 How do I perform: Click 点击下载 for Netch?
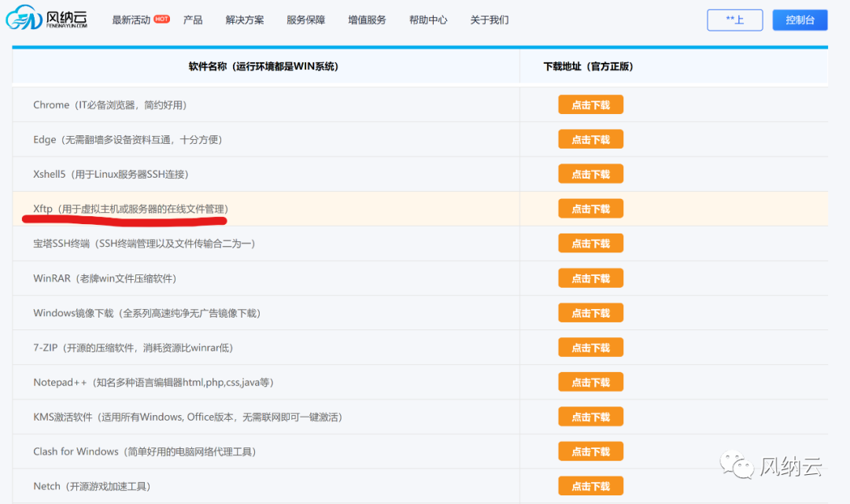coord(591,486)
